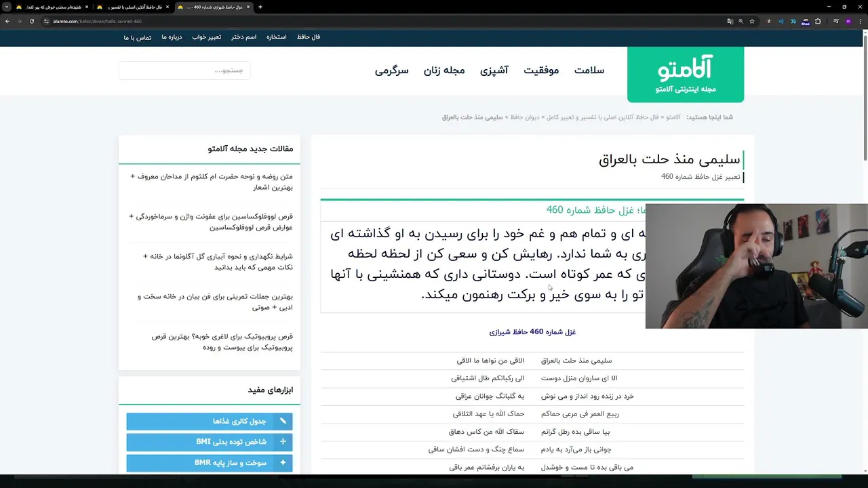Open قرص لووفلوکساسین article link
The image size is (868, 488).
click(211, 222)
